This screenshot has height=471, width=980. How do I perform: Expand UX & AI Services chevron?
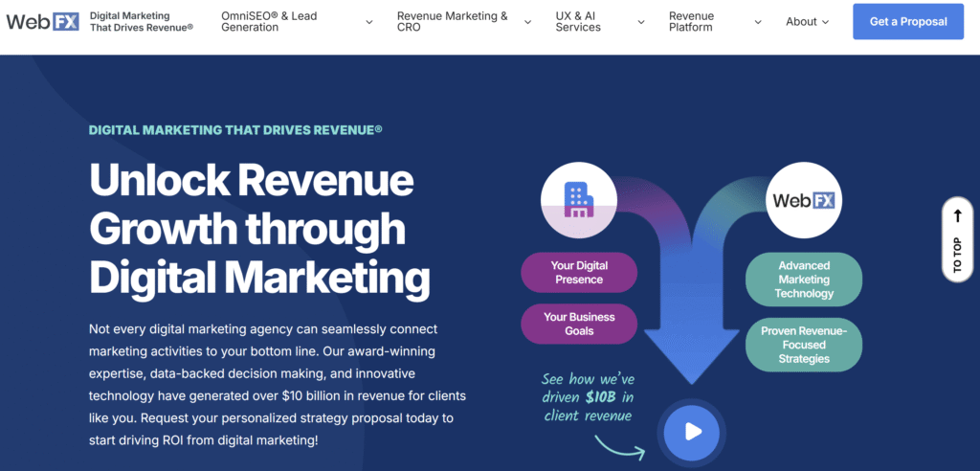pyautogui.click(x=641, y=22)
